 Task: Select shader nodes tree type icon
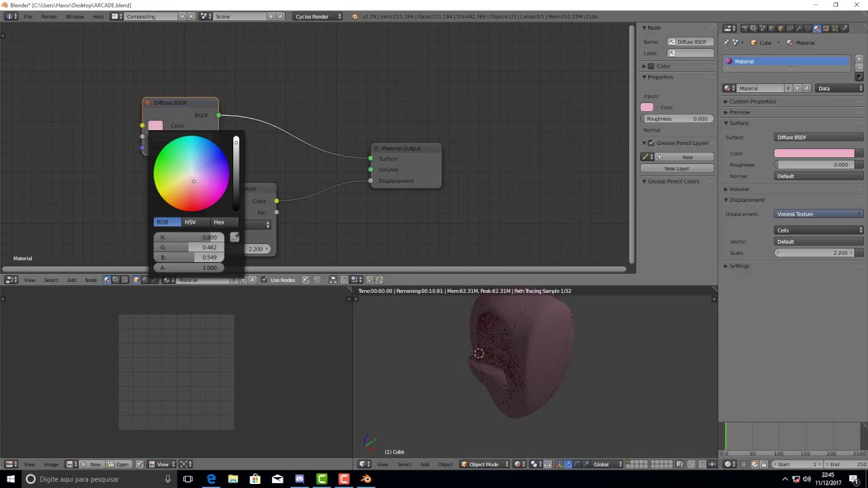coord(106,280)
